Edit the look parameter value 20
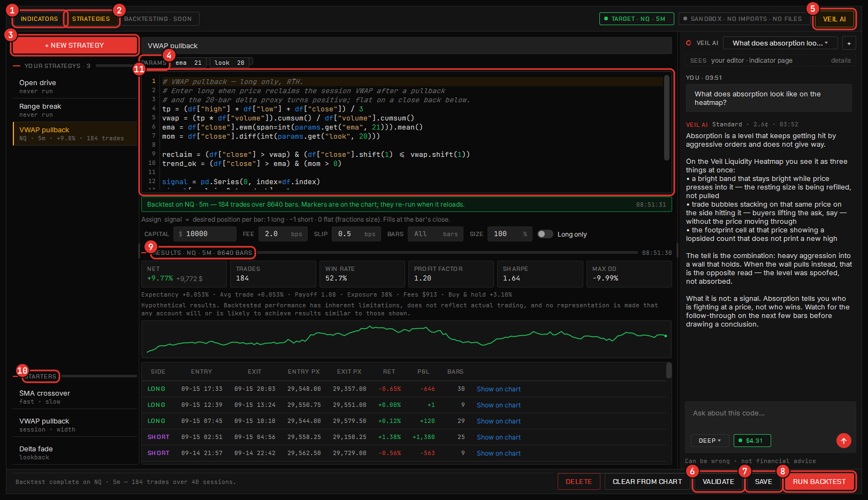Viewport: 868px width, 500px height. (x=240, y=63)
